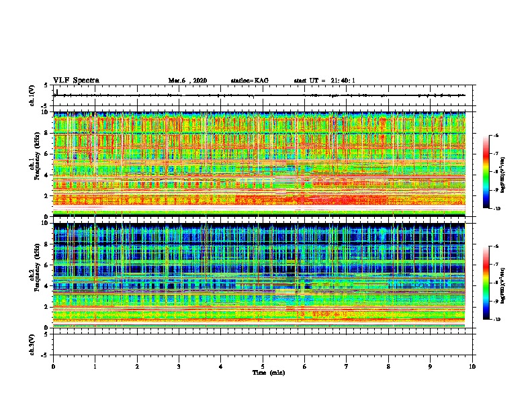Screen dimensions: 532x411
Task: Click time axis tick label "3"
Action: click(179, 367)
